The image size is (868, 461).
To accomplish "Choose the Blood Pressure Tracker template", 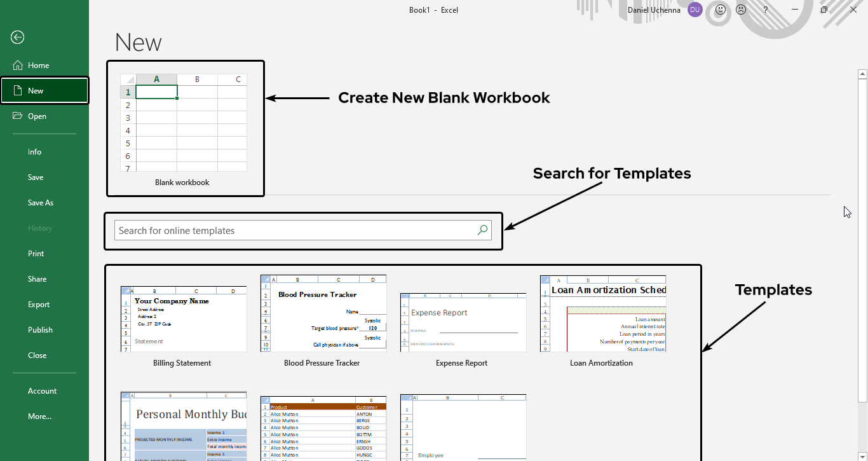I will coord(323,313).
